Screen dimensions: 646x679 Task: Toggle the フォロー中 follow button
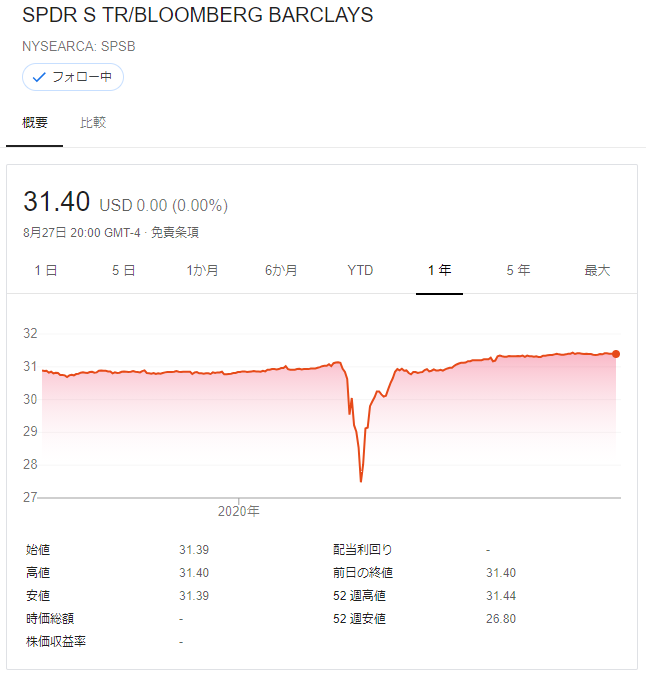[73, 77]
